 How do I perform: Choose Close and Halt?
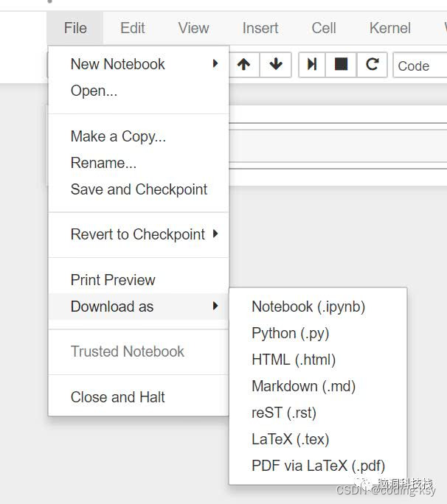tap(139, 397)
